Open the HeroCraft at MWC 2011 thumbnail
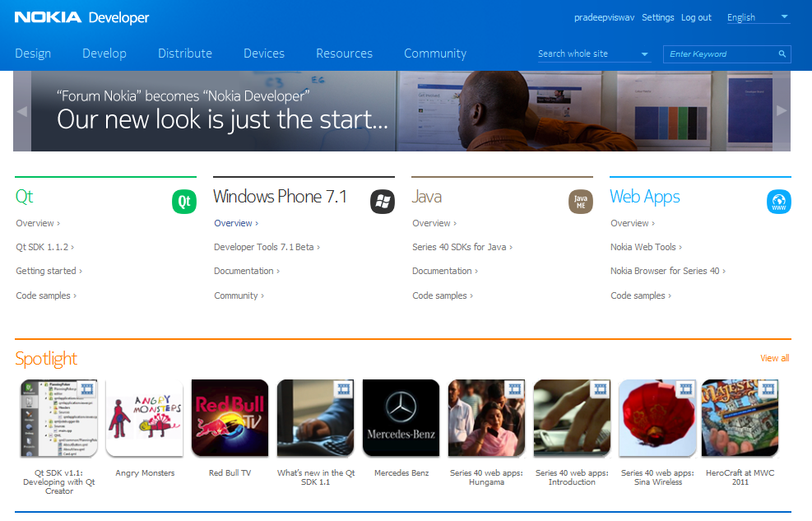This screenshot has height=521, width=812. click(740, 418)
